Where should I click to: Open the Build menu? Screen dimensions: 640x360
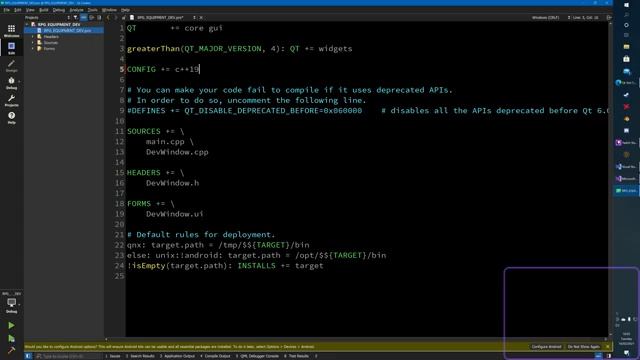[44, 10]
